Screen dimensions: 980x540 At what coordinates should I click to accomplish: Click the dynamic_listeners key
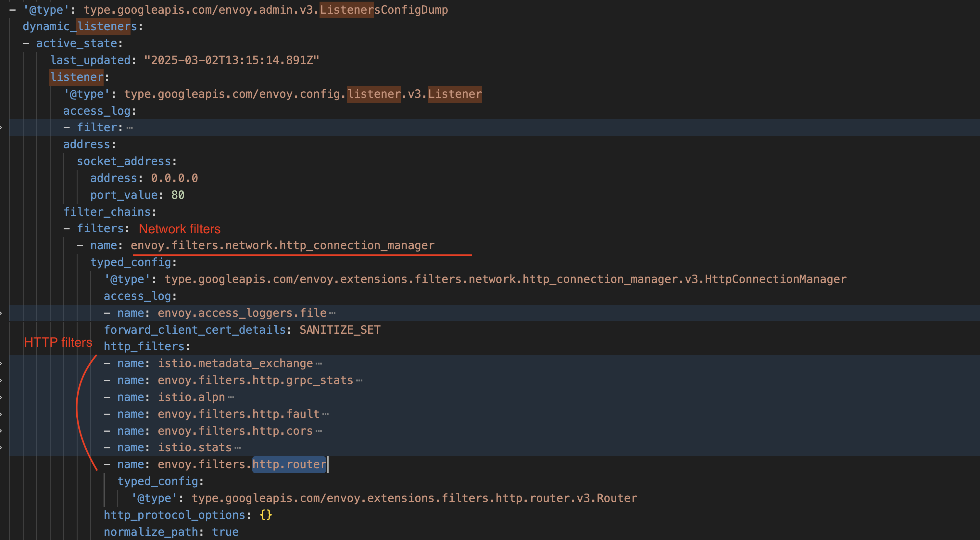(x=80, y=26)
